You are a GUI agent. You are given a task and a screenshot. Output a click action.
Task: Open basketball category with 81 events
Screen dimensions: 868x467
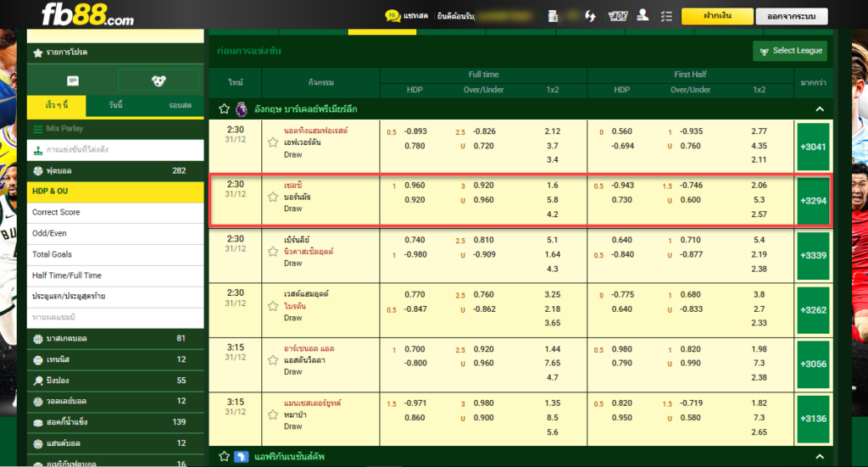pyautogui.click(x=115, y=339)
